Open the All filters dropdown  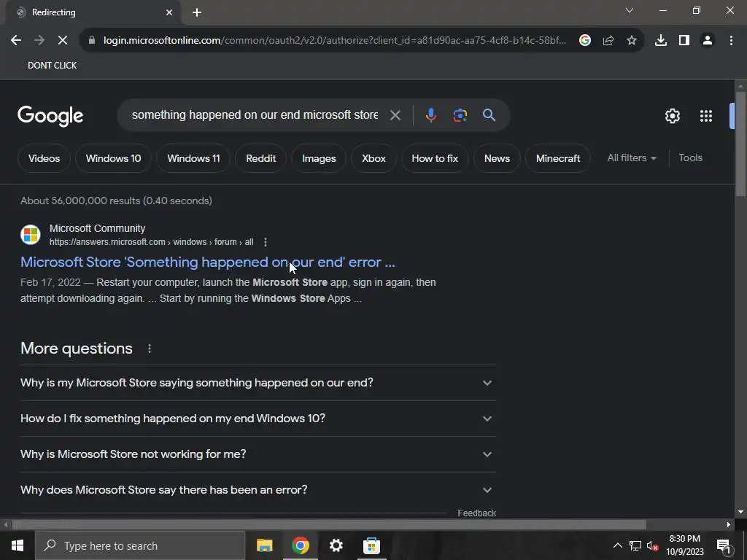click(632, 157)
